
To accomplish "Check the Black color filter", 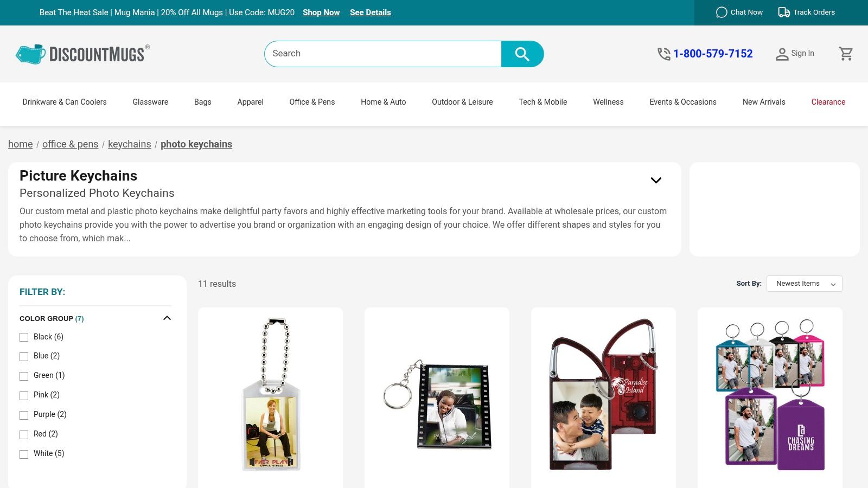I will click(24, 337).
